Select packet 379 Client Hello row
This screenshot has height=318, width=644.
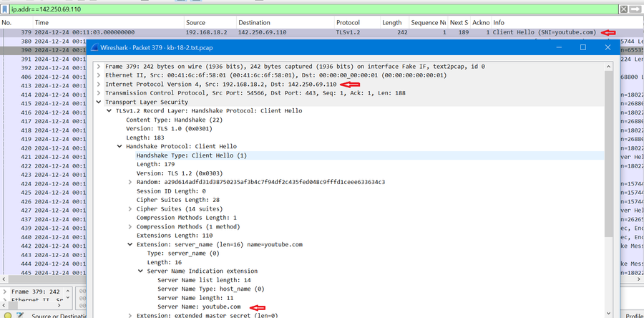322,32
